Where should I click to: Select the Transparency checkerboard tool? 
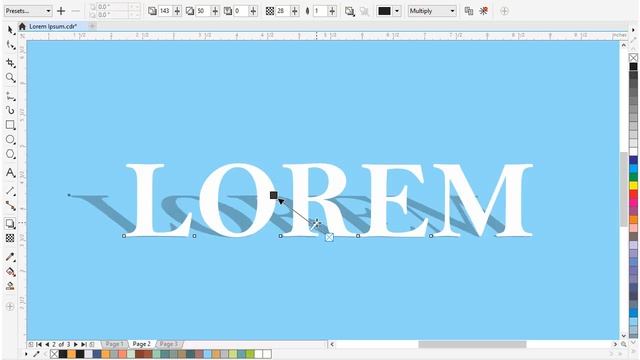(10, 238)
